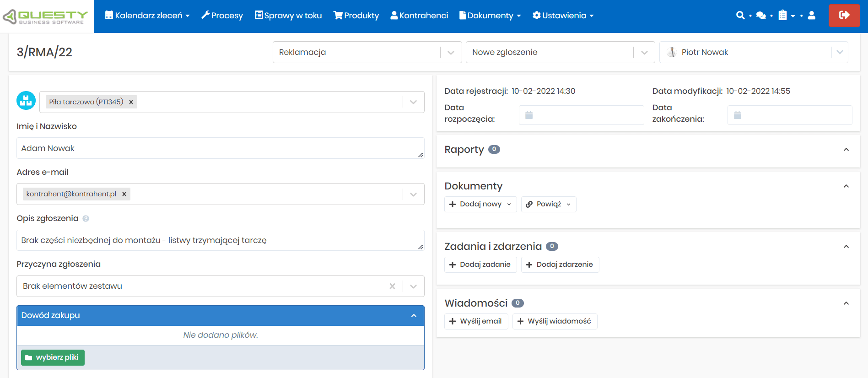Open the Ustawienia menu
868x378 pixels.
[563, 16]
